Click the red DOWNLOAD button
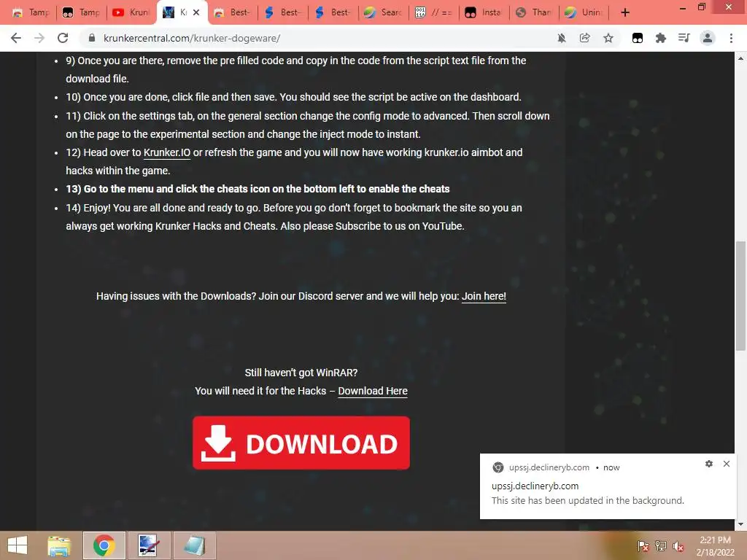 tap(301, 443)
